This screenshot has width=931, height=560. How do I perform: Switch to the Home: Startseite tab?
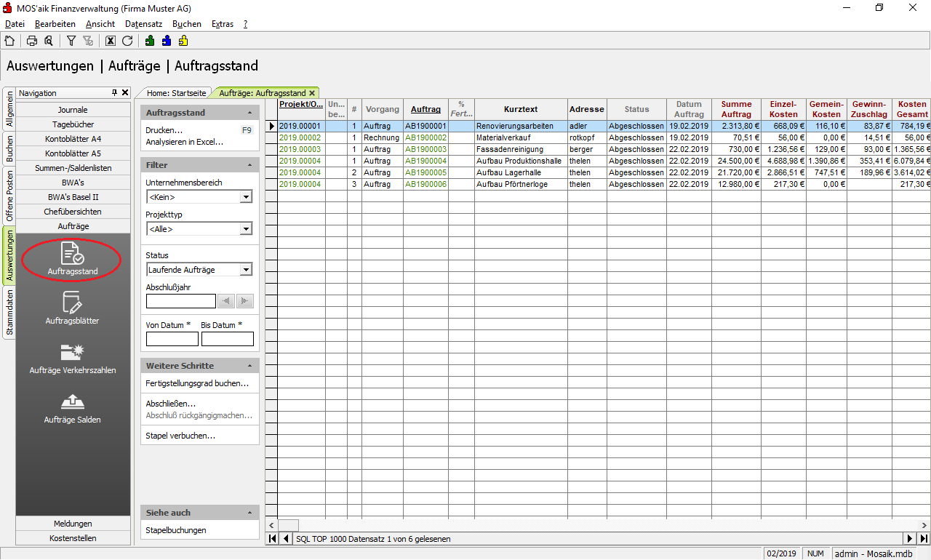point(175,93)
